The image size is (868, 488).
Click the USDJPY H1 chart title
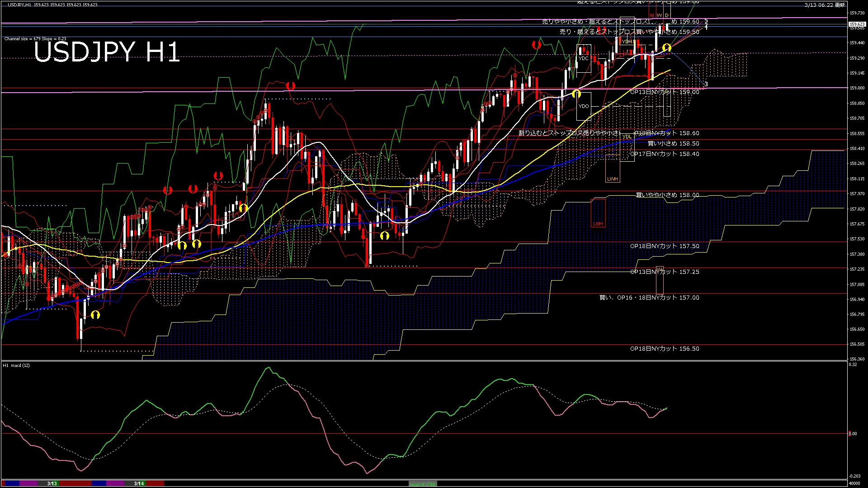[x=107, y=52]
